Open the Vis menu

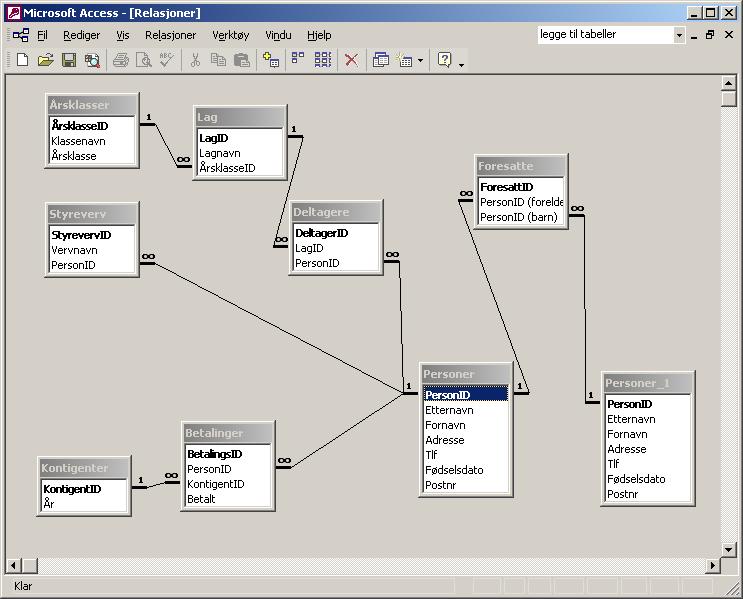pyautogui.click(x=123, y=35)
